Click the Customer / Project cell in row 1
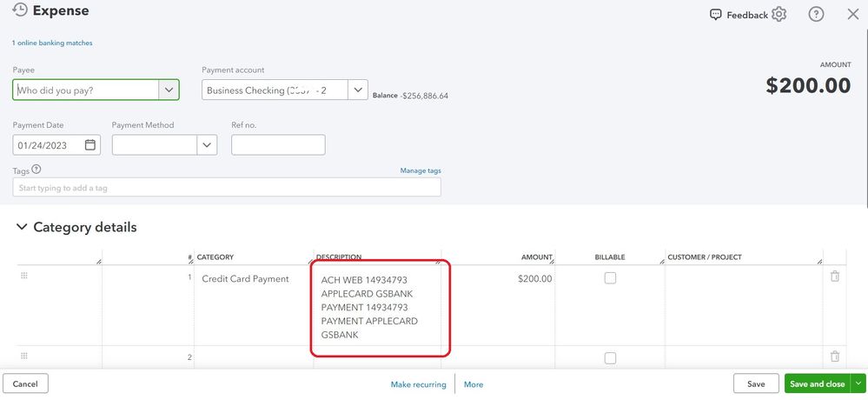 (x=744, y=305)
